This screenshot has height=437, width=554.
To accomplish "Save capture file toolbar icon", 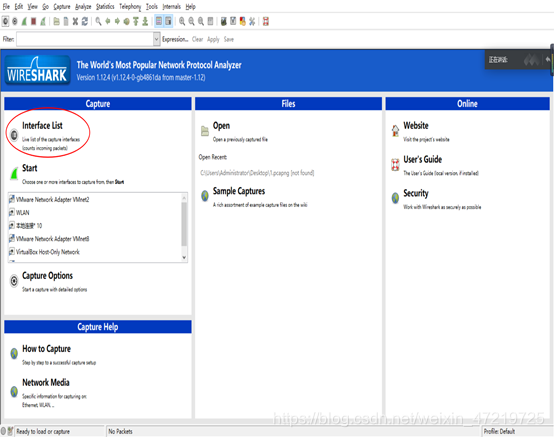I will point(66,22).
